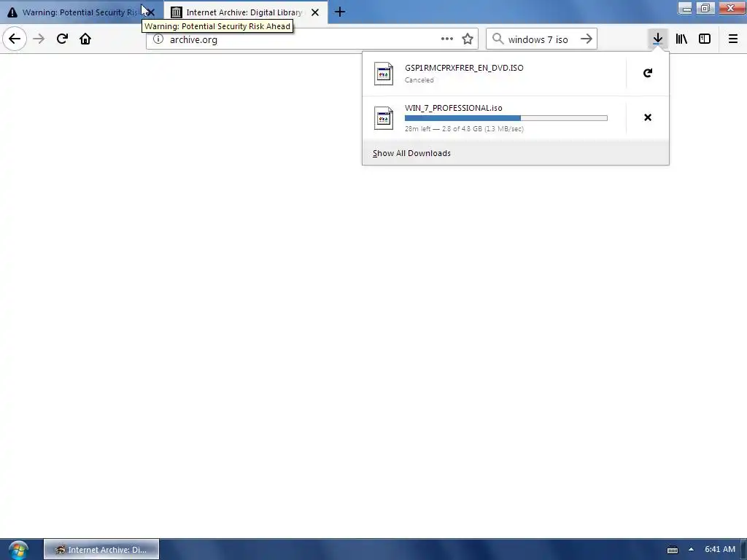Minimize the Firefox window
The height and width of the screenshot is (560, 747).
click(686, 8)
